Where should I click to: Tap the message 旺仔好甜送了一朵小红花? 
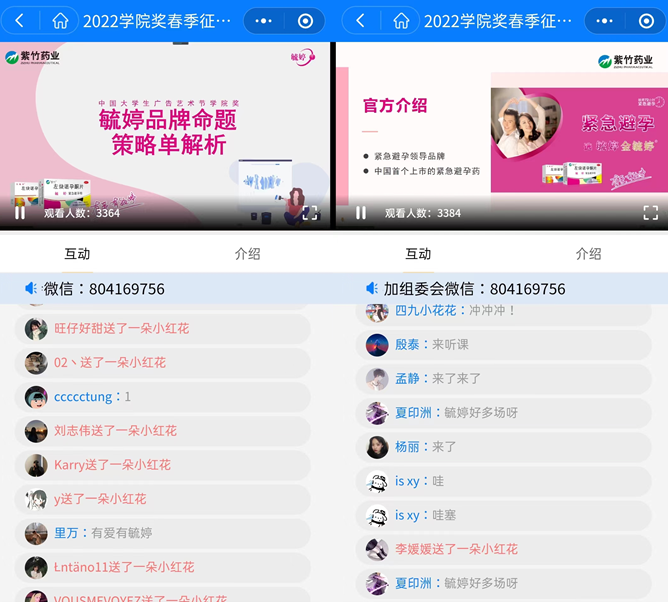pyautogui.click(x=162, y=328)
